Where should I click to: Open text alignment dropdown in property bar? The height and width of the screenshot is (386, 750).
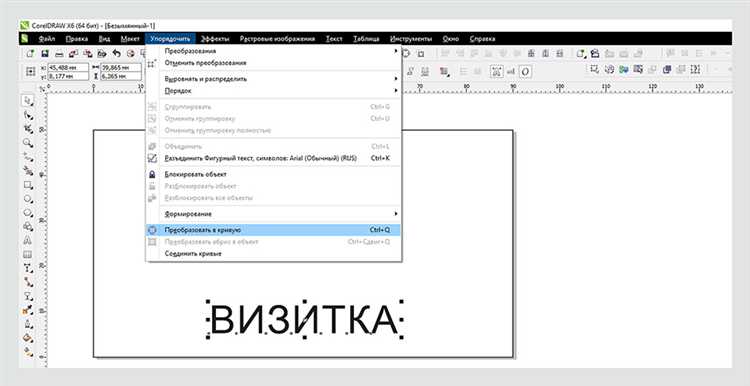coord(445,71)
